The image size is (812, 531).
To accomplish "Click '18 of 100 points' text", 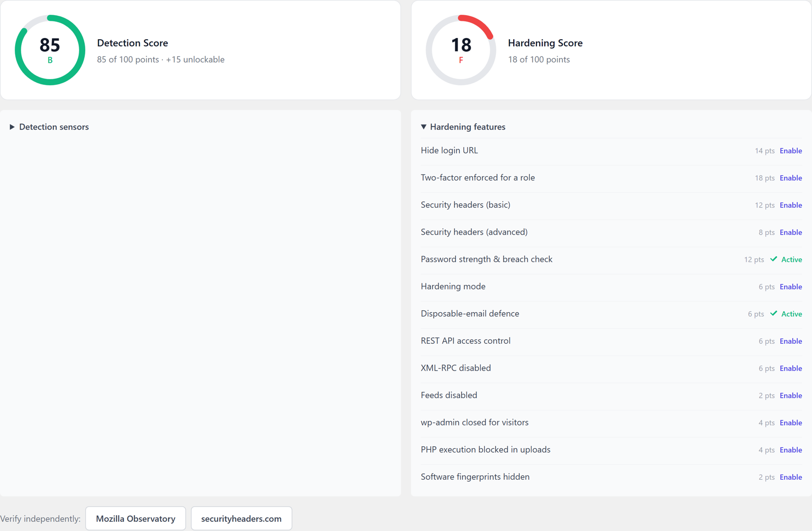I will [x=539, y=59].
